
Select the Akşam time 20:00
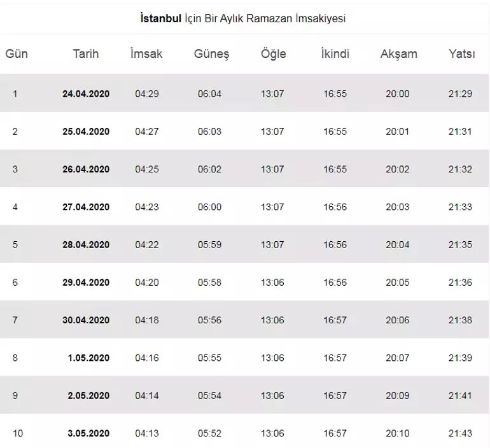click(x=398, y=94)
